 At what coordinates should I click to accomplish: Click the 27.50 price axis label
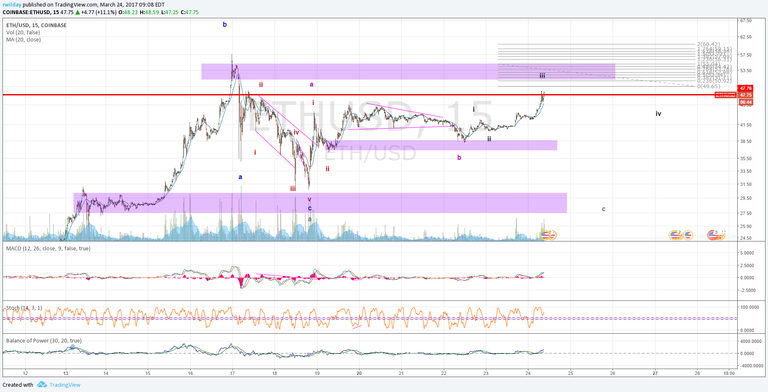click(x=745, y=213)
